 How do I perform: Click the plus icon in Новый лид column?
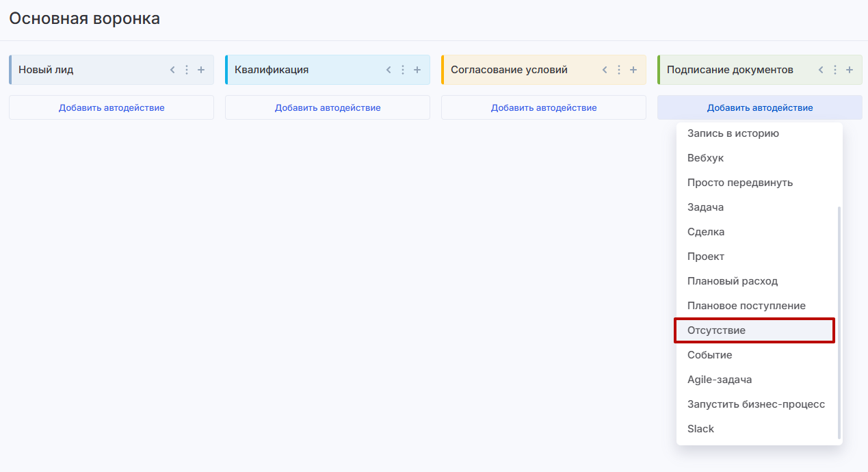pyautogui.click(x=201, y=70)
